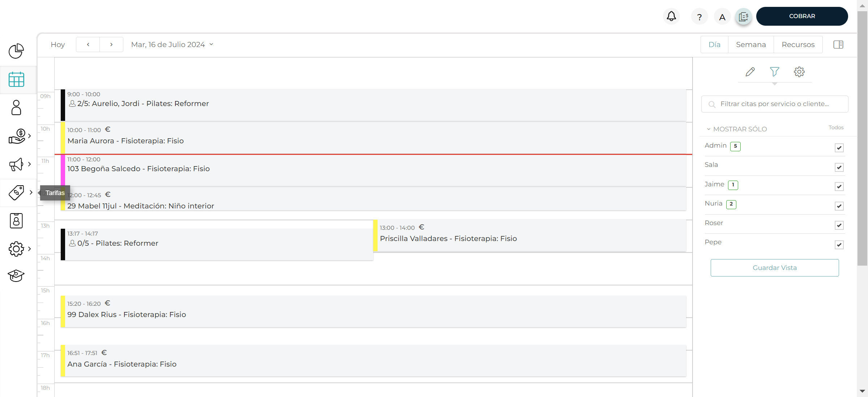868x397 pixels.
Task: Click the Roser resource label
Action: [x=714, y=223]
